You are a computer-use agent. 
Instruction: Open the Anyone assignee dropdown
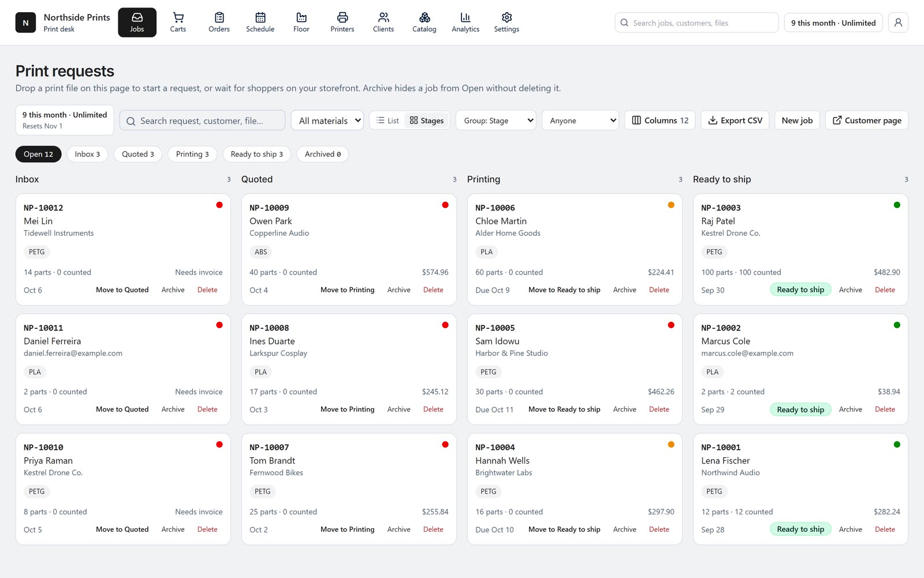point(580,120)
